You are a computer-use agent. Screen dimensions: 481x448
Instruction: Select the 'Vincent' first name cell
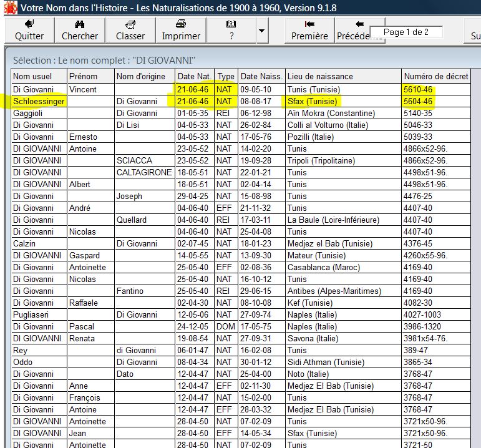coord(90,90)
